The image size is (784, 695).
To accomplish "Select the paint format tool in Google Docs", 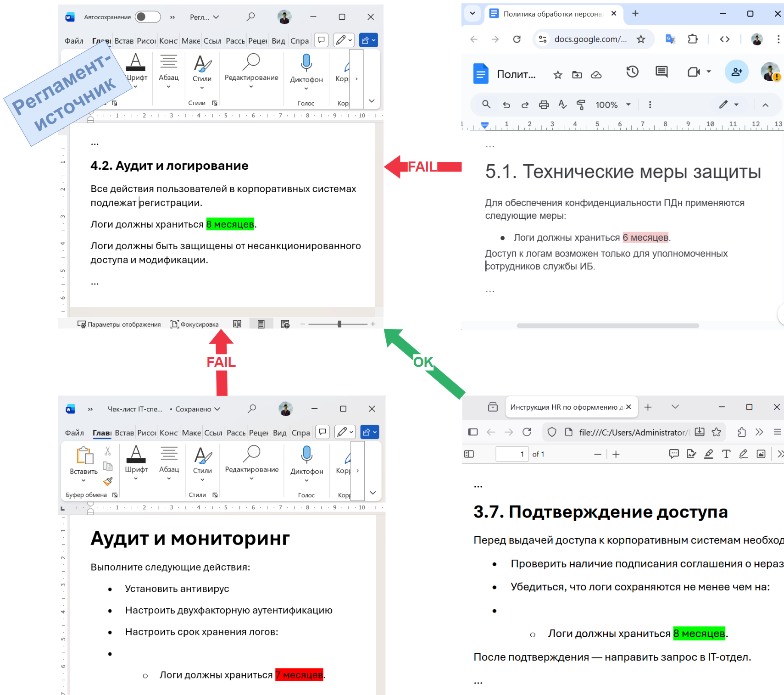I will (581, 105).
